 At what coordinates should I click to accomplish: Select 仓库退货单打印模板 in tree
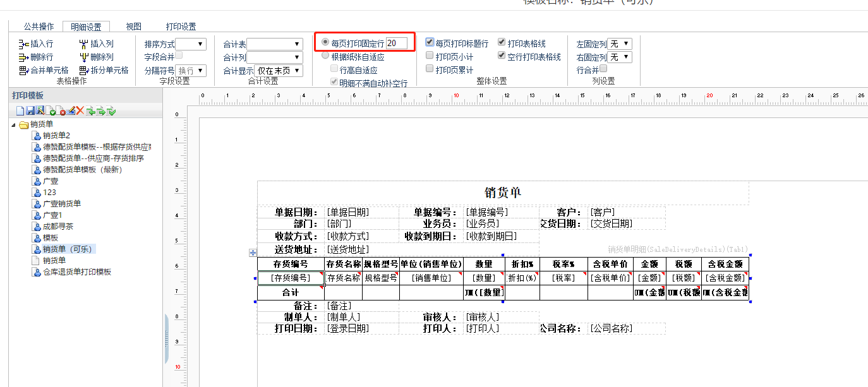[76, 272]
